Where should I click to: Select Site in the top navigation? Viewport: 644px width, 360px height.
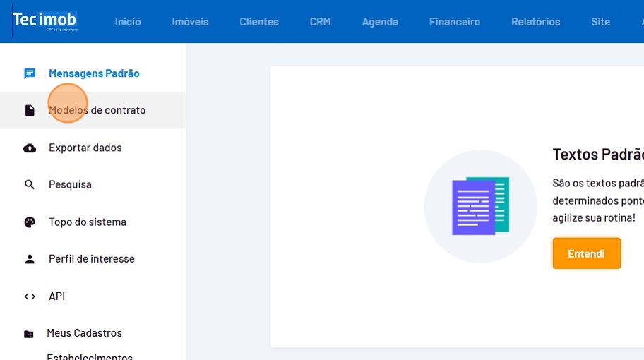[x=600, y=22]
